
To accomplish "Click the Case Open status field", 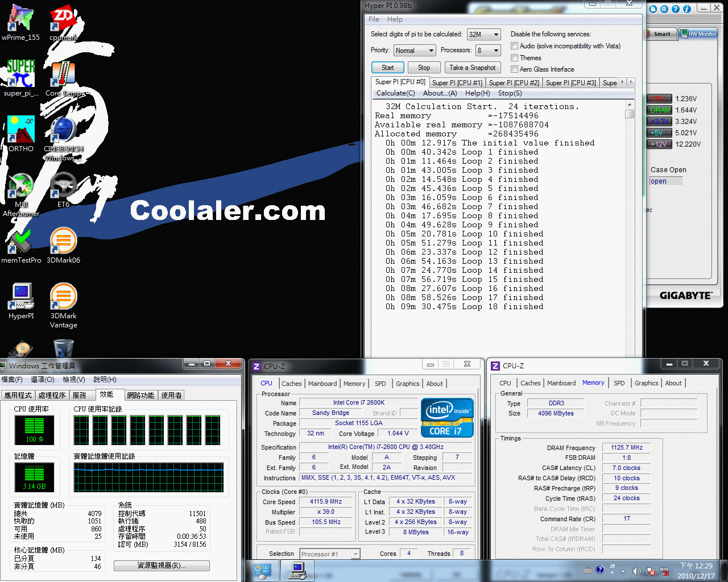I will 666,181.
